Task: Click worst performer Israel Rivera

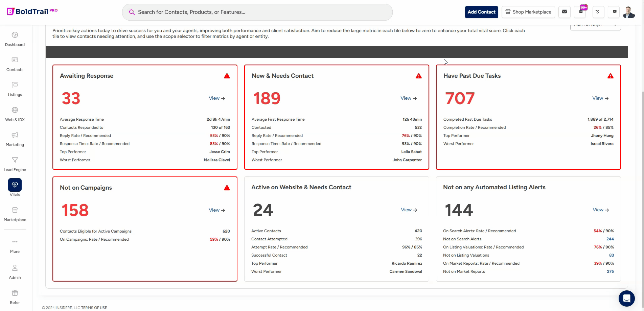Action: pos(602,144)
